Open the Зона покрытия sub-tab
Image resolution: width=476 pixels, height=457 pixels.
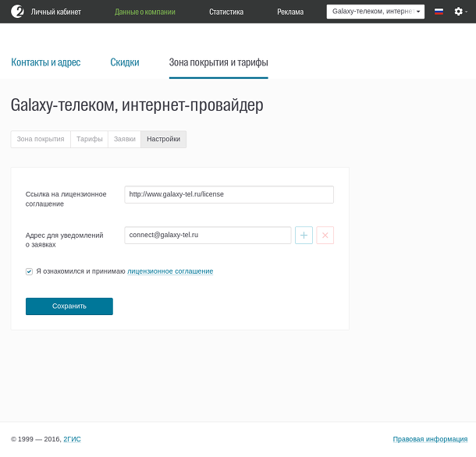pos(41,140)
